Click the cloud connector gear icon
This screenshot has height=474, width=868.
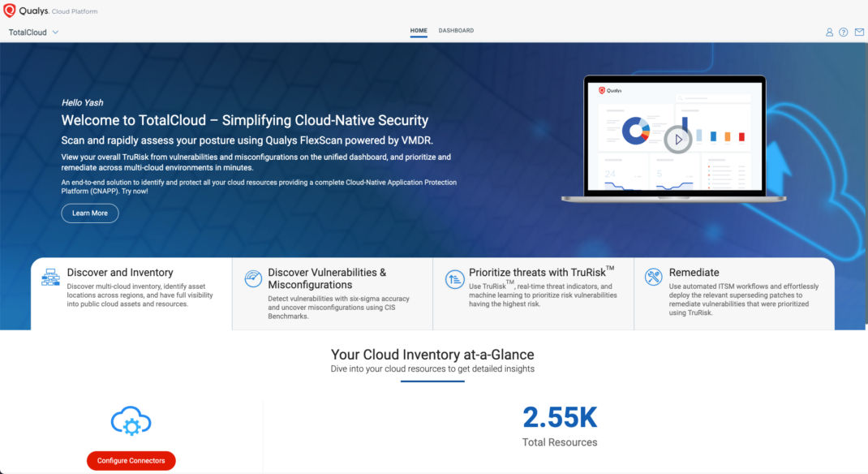tap(131, 420)
